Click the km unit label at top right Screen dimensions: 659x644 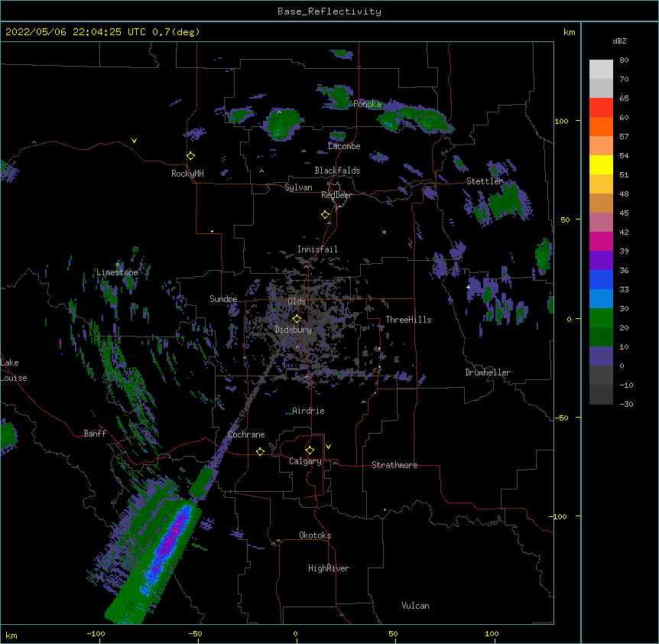tap(569, 32)
